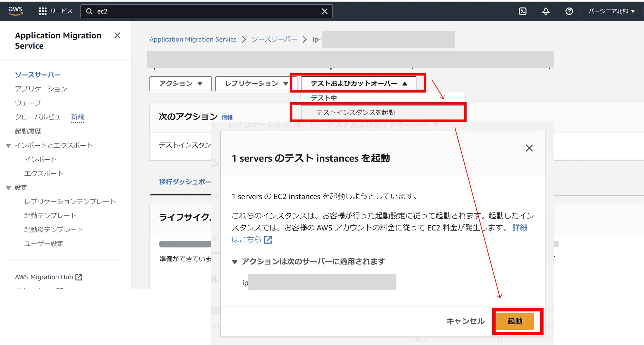Open the アクション dropdown

tap(180, 84)
